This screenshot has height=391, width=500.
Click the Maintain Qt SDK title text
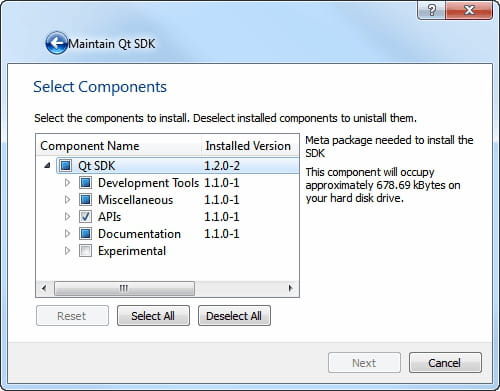click(x=112, y=44)
